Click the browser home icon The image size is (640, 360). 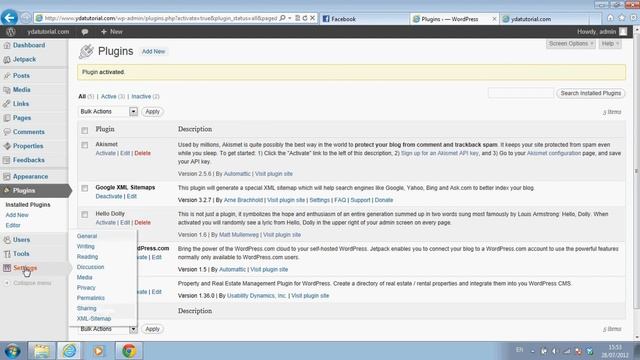tap(610, 18)
